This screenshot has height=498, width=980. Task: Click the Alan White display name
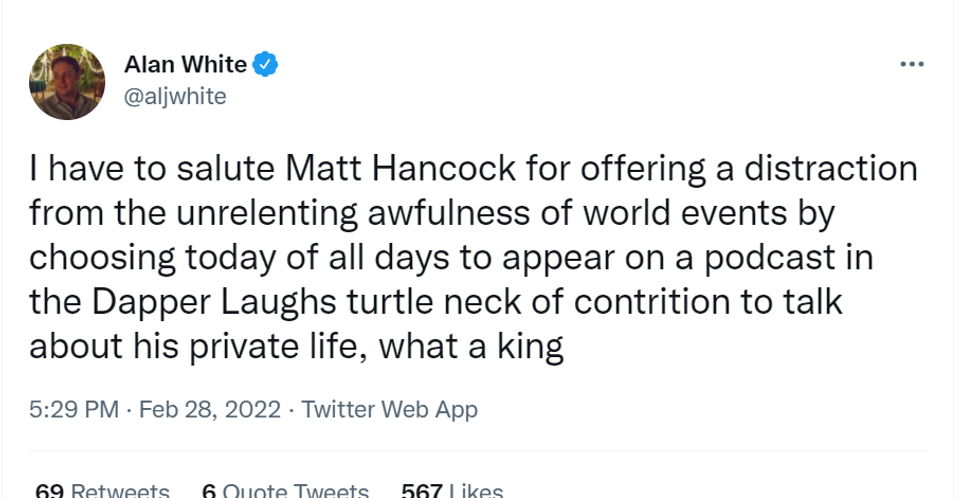click(x=185, y=65)
